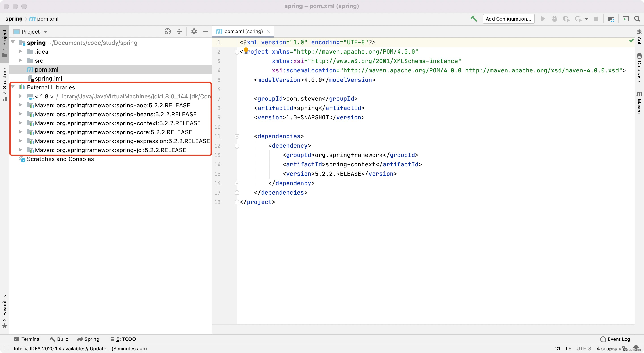Click the Run play icon in the toolbar
Image resolution: width=644 pixels, height=353 pixels.
click(543, 19)
